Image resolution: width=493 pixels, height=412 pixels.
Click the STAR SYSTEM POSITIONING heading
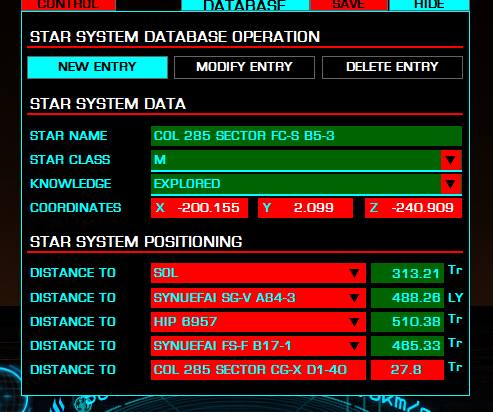pyautogui.click(x=136, y=242)
